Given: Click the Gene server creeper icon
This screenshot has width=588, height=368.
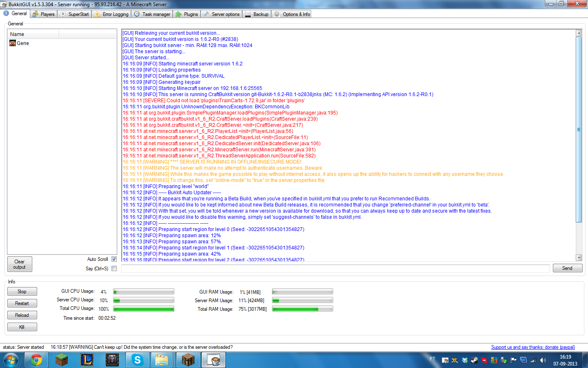Looking at the screenshot, I should (x=13, y=43).
